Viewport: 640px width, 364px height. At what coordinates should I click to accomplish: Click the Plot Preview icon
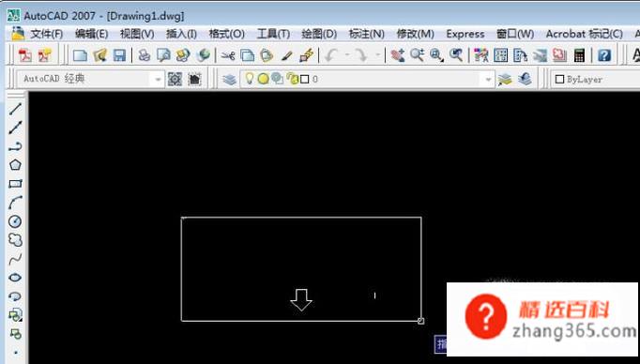(163, 55)
